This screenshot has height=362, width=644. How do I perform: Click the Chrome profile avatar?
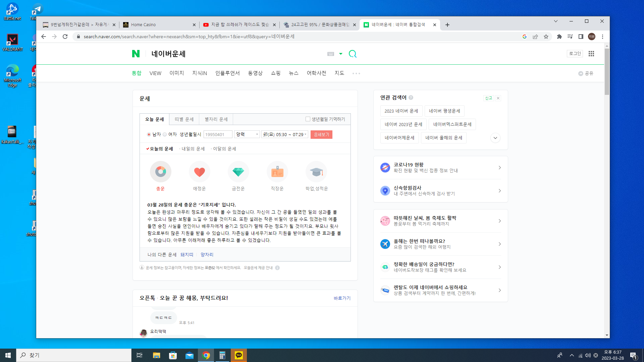pos(592,37)
